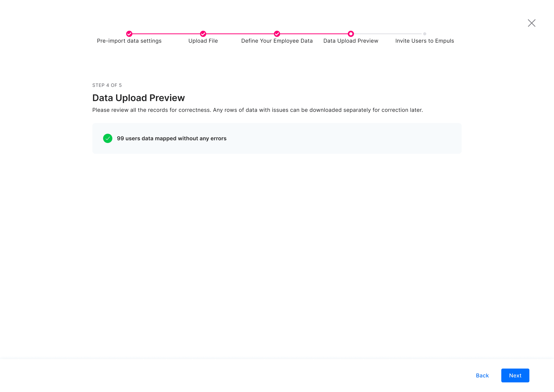
Task: Open the Pre-import data settings step label
Action: [x=129, y=41]
